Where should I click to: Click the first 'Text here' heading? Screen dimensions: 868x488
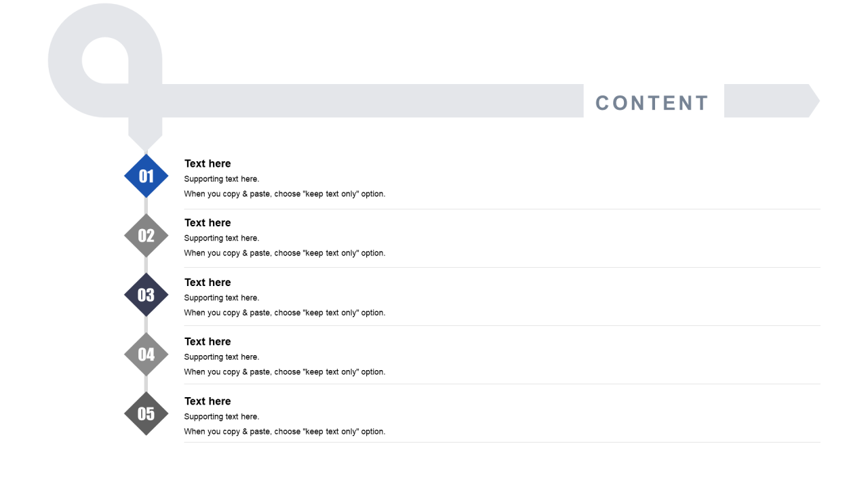[x=208, y=163]
